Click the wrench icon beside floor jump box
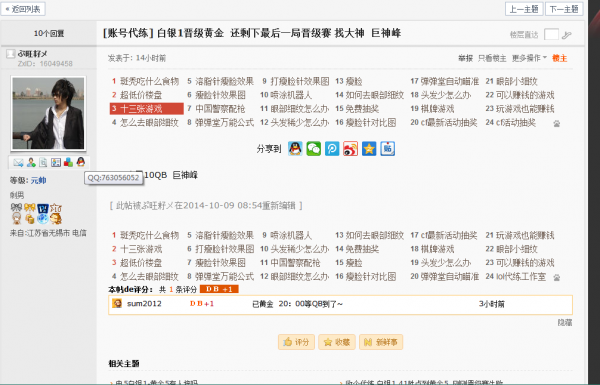This screenshot has height=385, width=600. [x=567, y=35]
